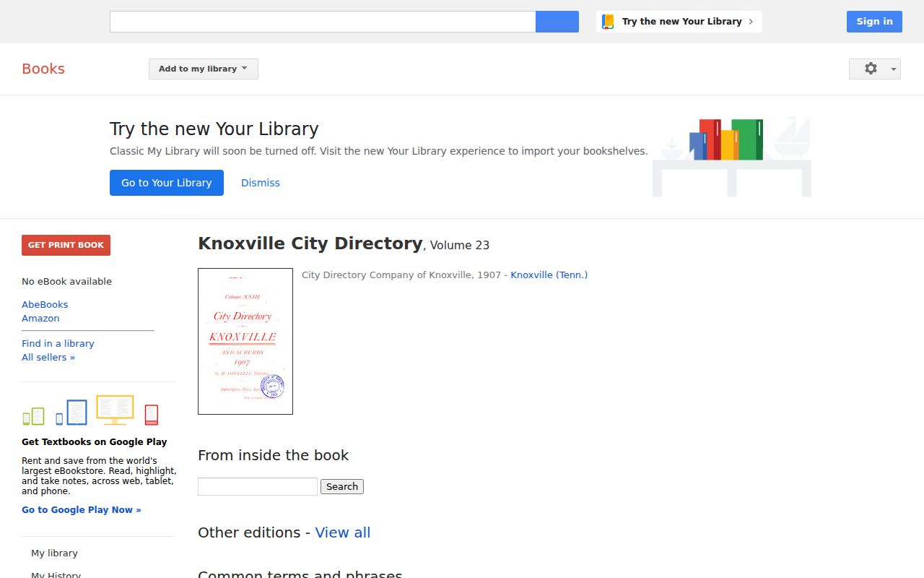
Task: Click the Your Library book icon in header
Action: (608, 22)
